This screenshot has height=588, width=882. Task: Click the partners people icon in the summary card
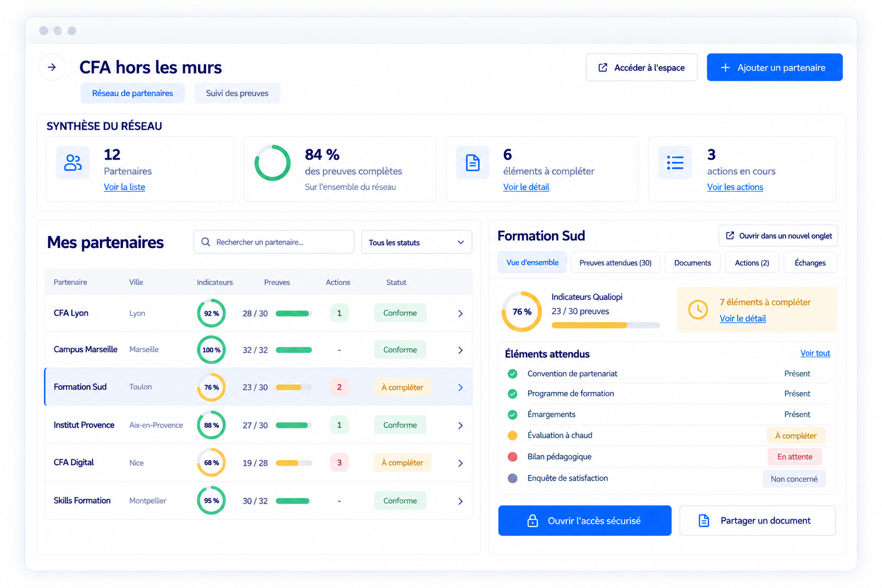tap(73, 163)
